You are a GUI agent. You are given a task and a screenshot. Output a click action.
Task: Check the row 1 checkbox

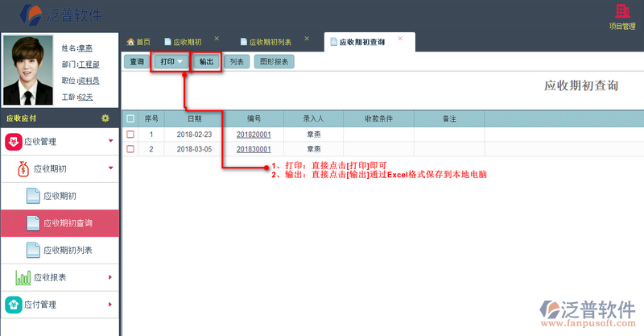pyautogui.click(x=130, y=135)
